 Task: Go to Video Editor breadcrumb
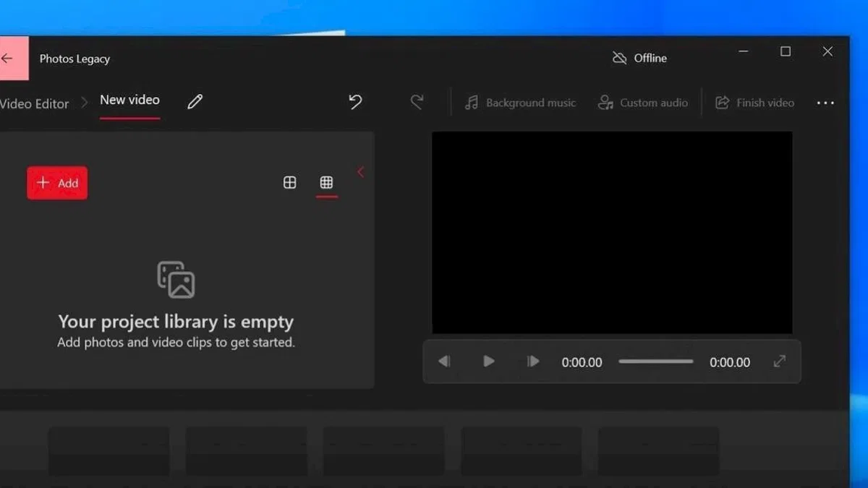click(x=35, y=103)
